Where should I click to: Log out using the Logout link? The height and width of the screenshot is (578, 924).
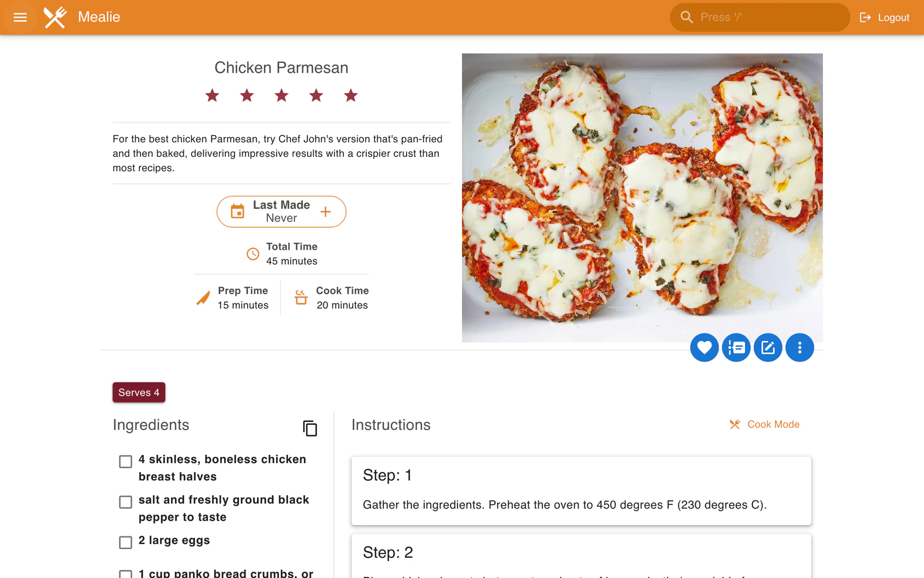pos(885,17)
